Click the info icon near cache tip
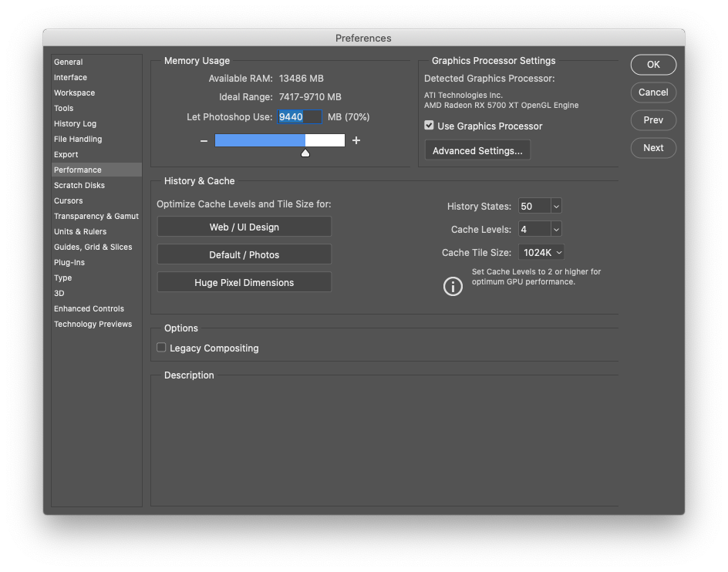The image size is (728, 572). click(x=453, y=287)
